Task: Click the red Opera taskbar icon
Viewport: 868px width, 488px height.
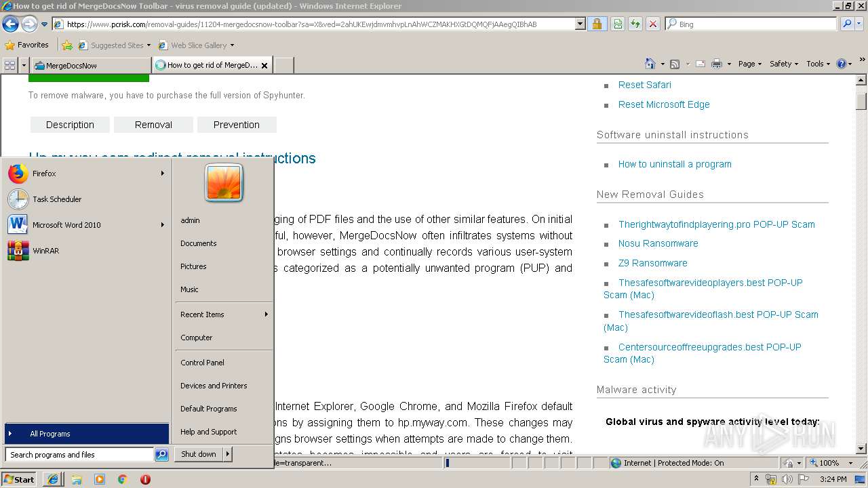Action: click(x=145, y=479)
